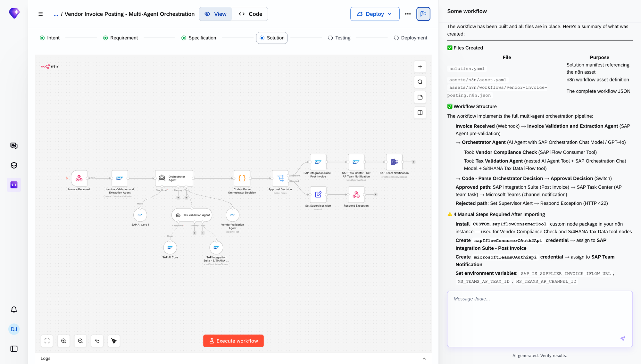Select the SAP AI Core model node
Screen dimensions: 641x364
tap(170, 248)
